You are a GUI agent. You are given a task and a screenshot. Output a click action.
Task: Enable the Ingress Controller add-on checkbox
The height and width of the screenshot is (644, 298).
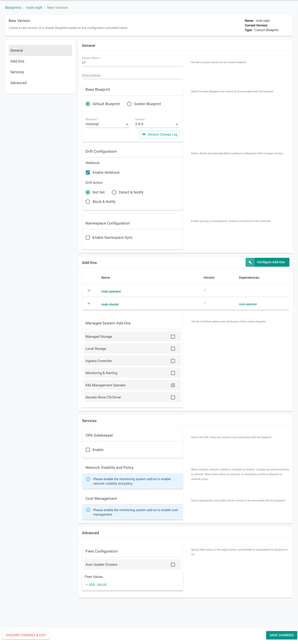tap(173, 361)
